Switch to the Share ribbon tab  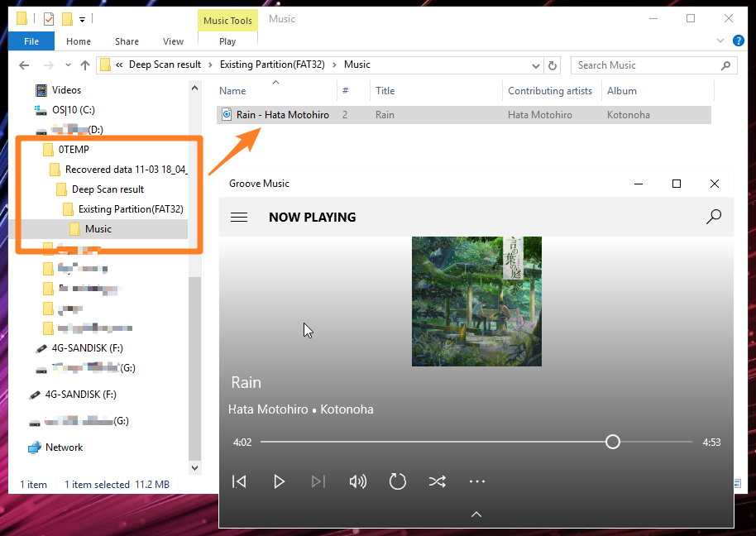pyautogui.click(x=127, y=41)
